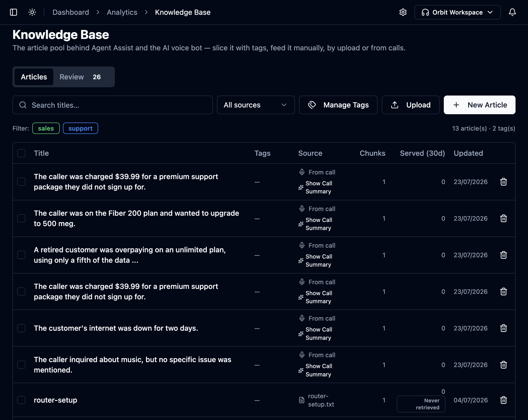Click microphone icon in Fiber 200 row
Screen dimensions: 528x420
(302, 209)
